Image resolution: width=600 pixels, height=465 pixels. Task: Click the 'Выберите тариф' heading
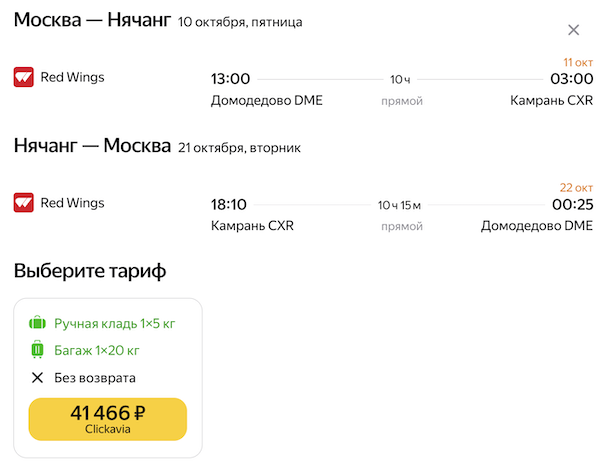[x=90, y=271]
